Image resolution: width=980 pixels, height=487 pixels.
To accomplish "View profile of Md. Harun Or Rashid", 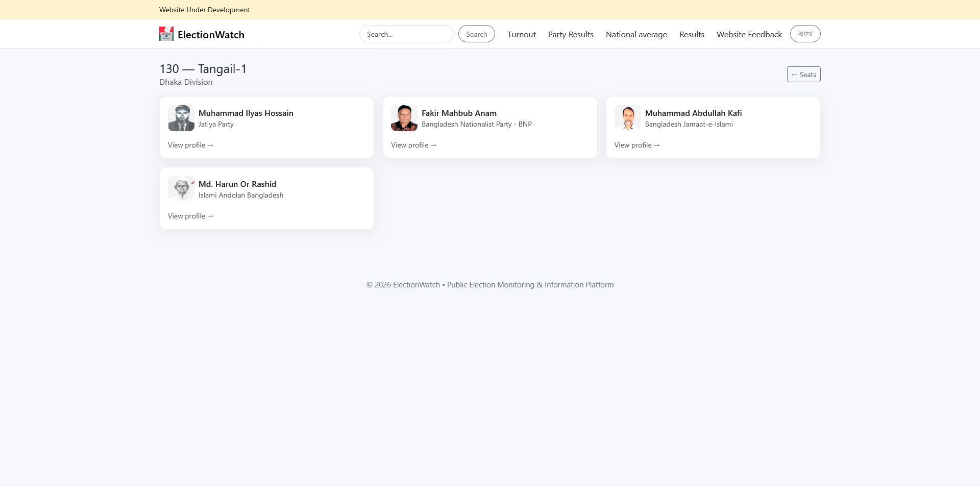I will pos(190,216).
